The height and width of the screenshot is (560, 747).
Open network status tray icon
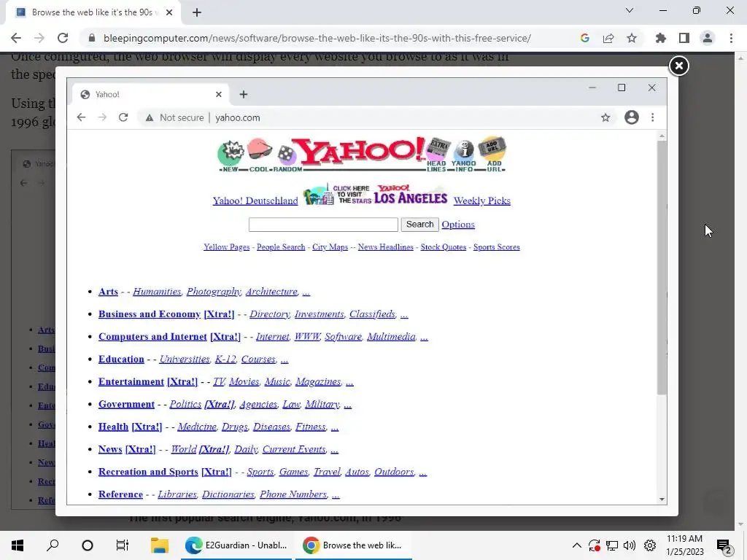coord(612,545)
